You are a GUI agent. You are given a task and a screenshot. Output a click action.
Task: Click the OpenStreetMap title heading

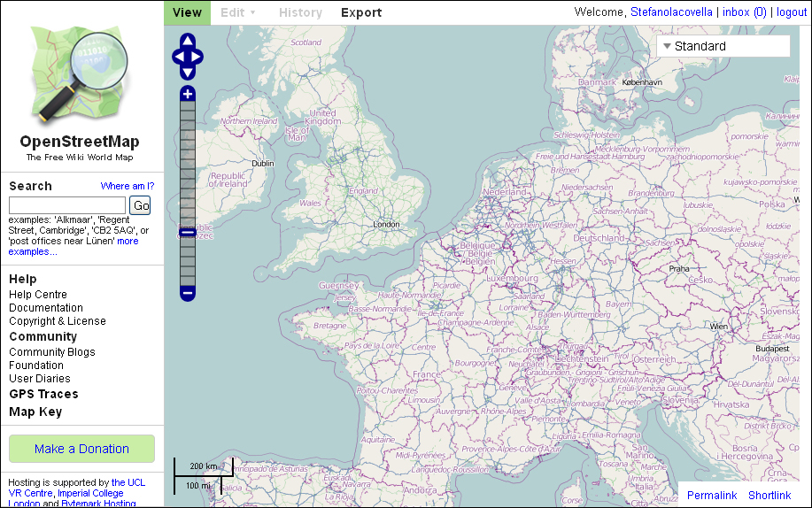click(79, 142)
